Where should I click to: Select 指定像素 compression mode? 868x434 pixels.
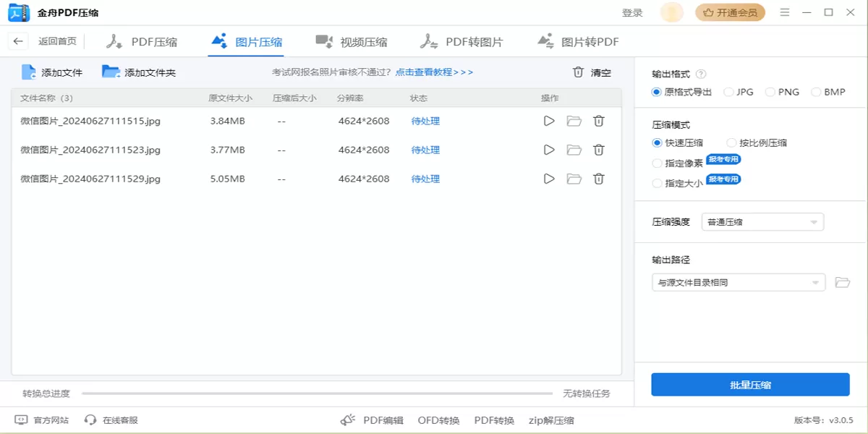pyautogui.click(x=677, y=163)
